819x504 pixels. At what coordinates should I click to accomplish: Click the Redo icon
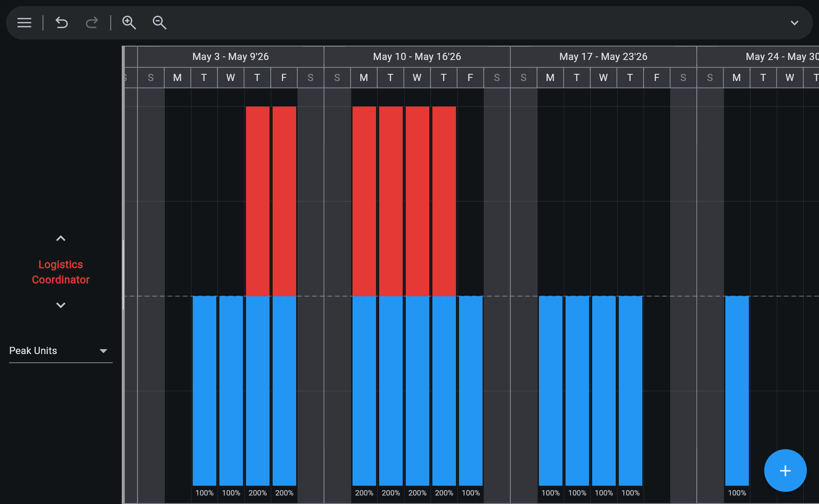[x=92, y=23]
